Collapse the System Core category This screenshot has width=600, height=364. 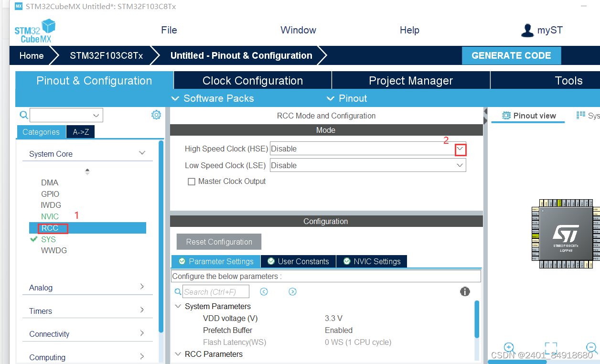(x=142, y=153)
